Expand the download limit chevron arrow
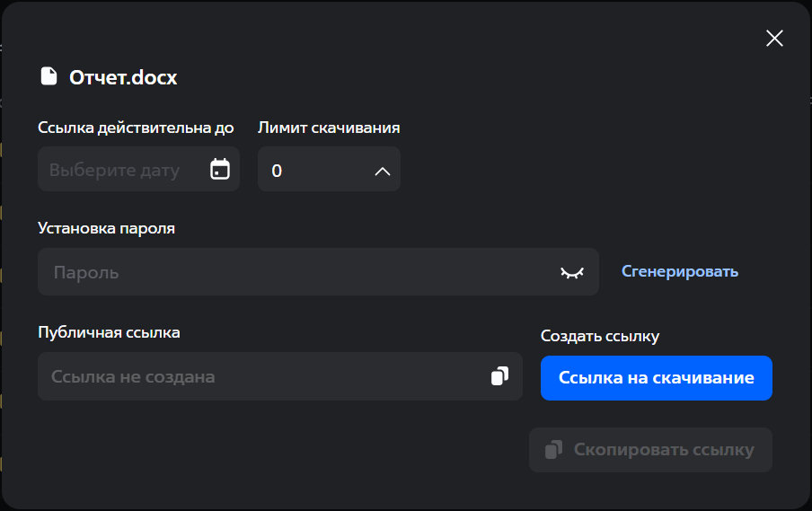The image size is (812, 511). click(x=382, y=171)
